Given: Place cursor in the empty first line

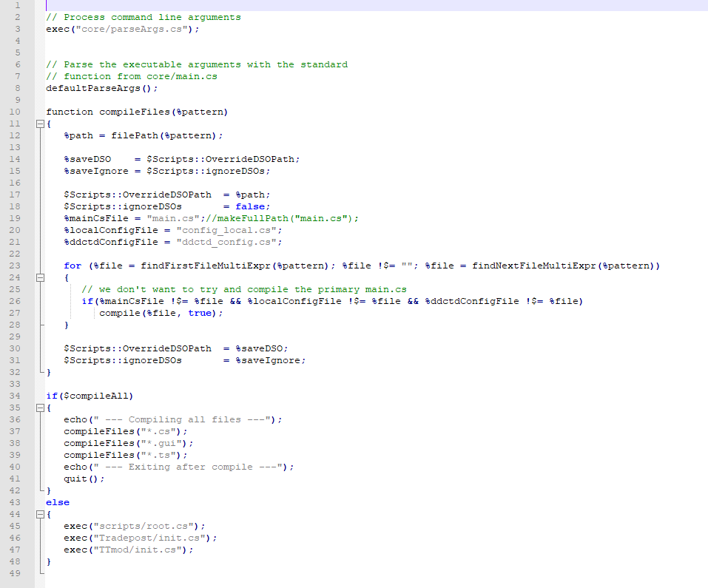Looking at the screenshot, I should click(x=222, y=5).
